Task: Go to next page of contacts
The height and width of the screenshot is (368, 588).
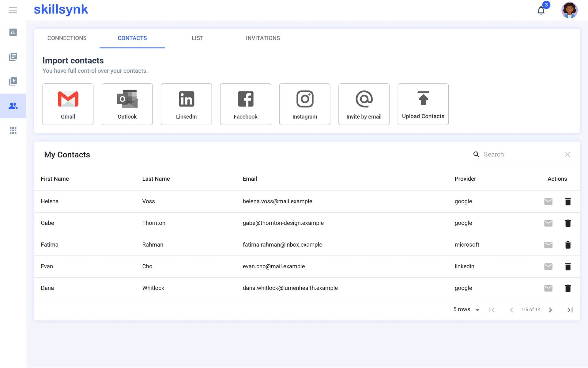Action: click(550, 310)
